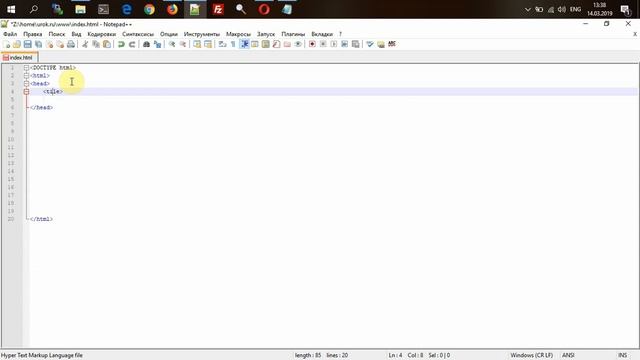Create a new document from toolbar
This screenshot has height=360, width=640.
[x=6, y=44]
